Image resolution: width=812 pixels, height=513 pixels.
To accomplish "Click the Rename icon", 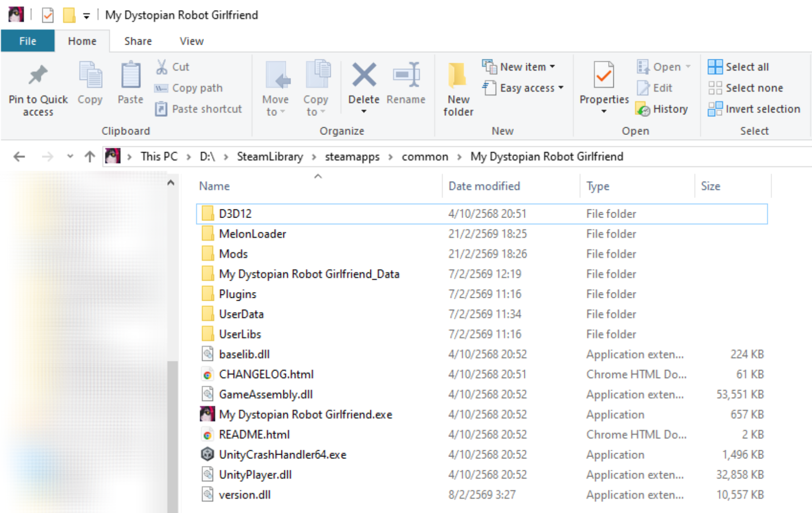I will click(406, 75).
